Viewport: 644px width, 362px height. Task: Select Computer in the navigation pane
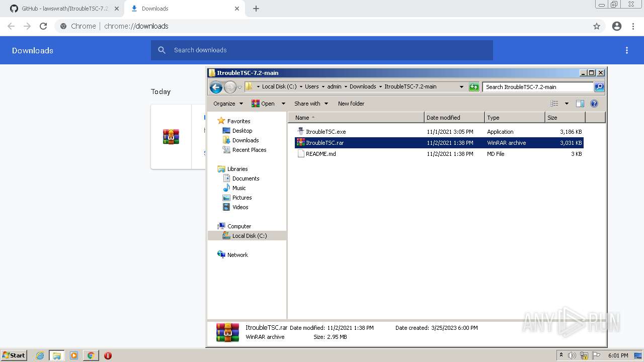[x=239, y=226]
